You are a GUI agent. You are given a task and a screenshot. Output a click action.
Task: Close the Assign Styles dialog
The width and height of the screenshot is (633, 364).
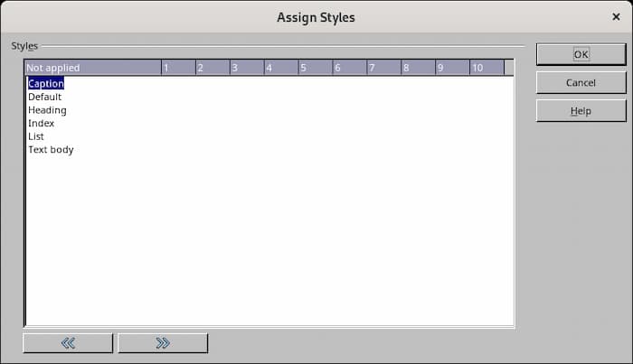(x=616, y=16)
